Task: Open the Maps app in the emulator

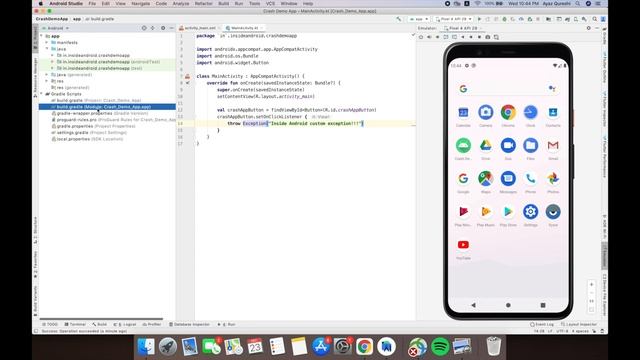Action: [x=486, y=178]
